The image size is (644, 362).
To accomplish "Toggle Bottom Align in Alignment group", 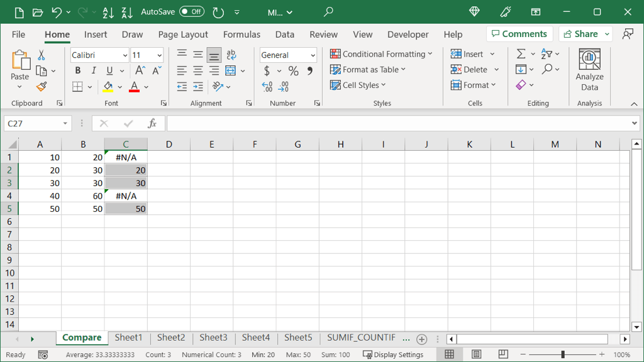I will point(214,55).
